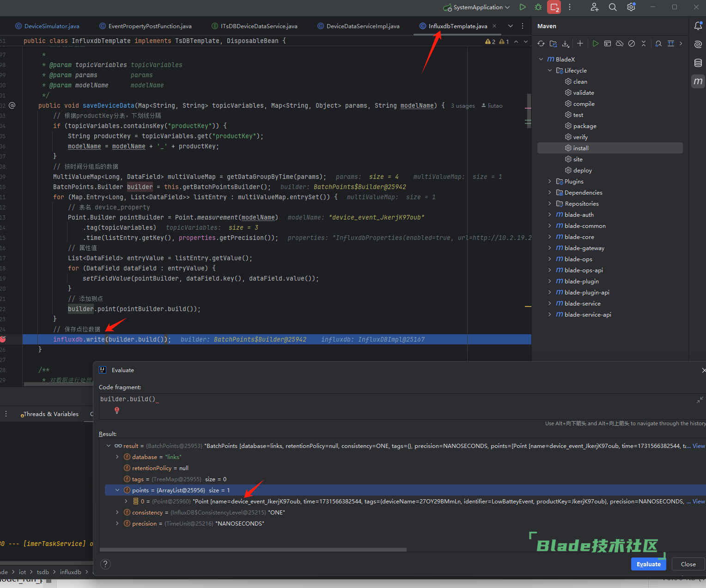Show hidden editor tabs dropdown

[511, 26]
